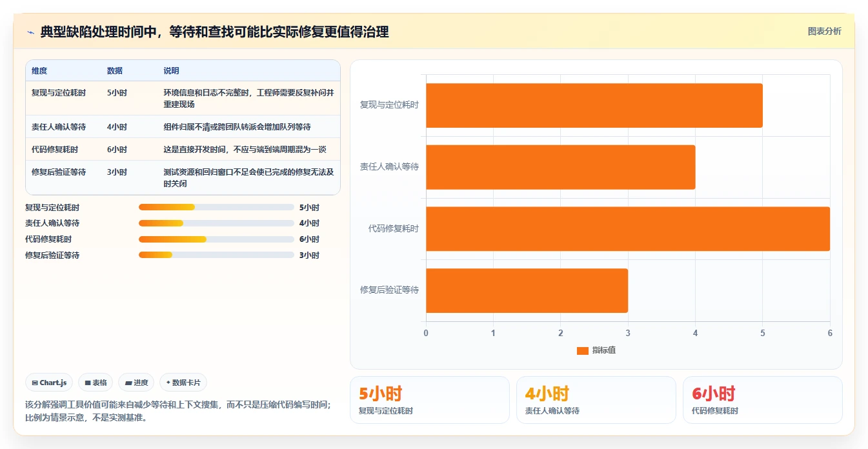This screenshot has height=449, width=868.
Task: Click the 代码修复耗时 progress bar
Action: tap(216, 239)
